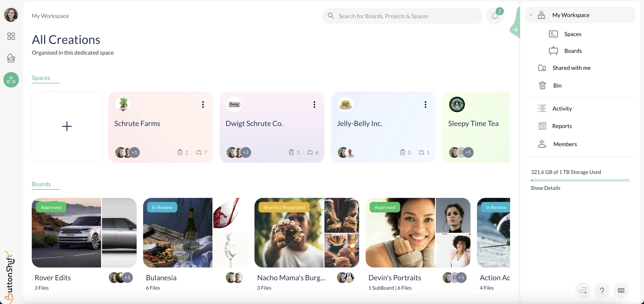Click the Show Details link
644x304 pixels.
545,188
